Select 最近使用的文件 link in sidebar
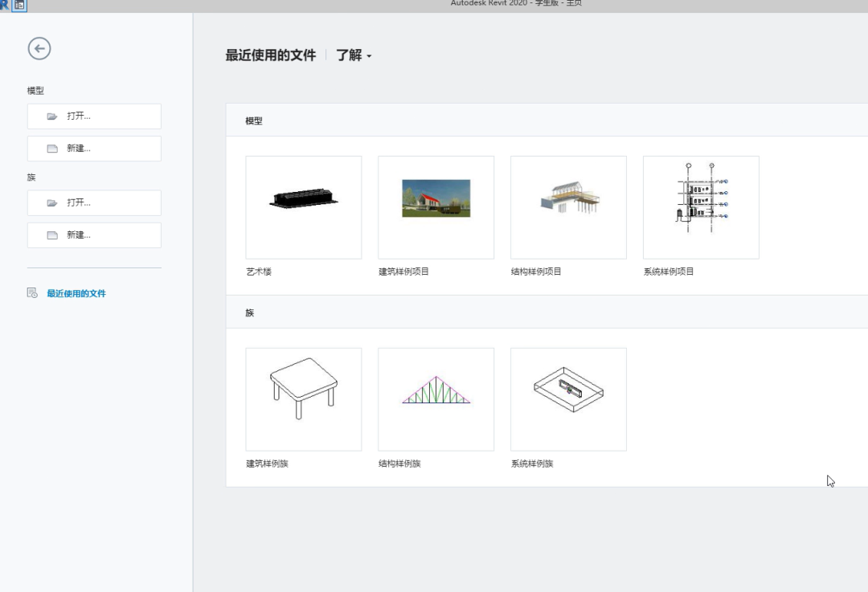 (x=76, y=293)
